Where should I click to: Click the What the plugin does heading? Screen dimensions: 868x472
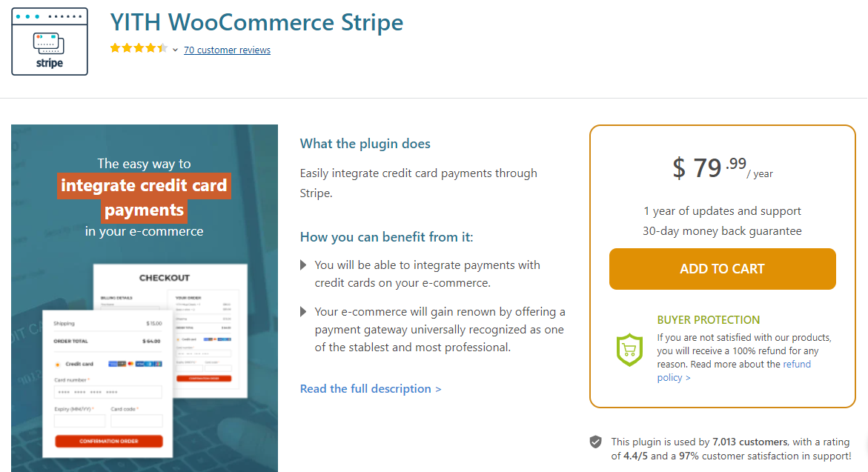pos(365,144)
